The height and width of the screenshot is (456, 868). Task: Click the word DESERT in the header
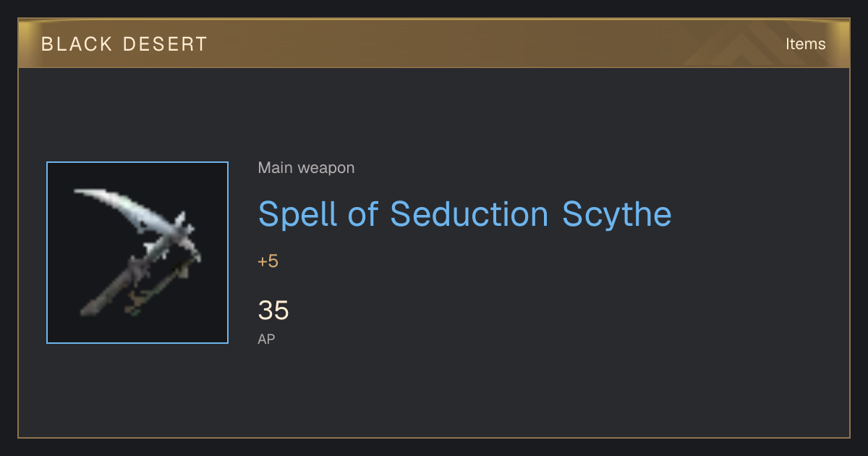point(165,44)
